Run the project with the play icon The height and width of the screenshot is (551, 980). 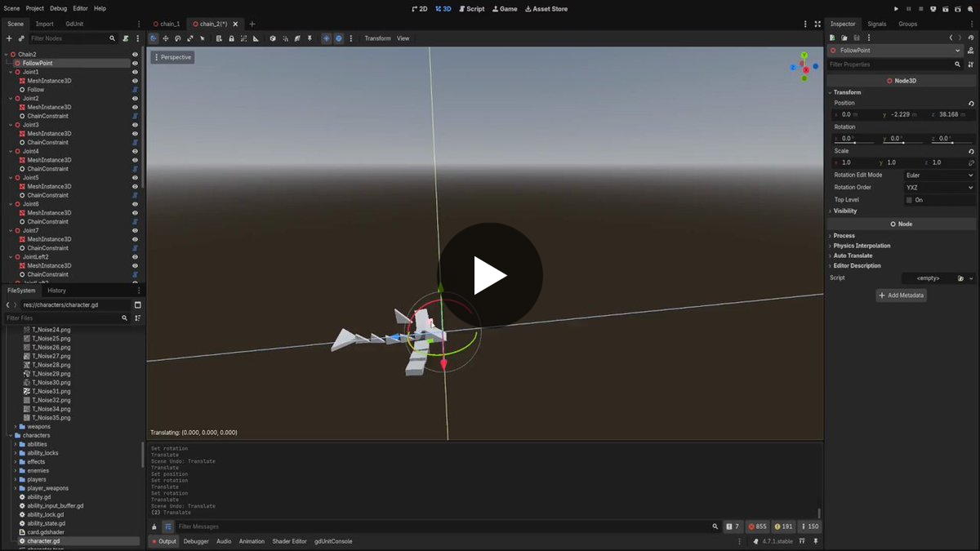pyautogui.click(x=896, y=9)
